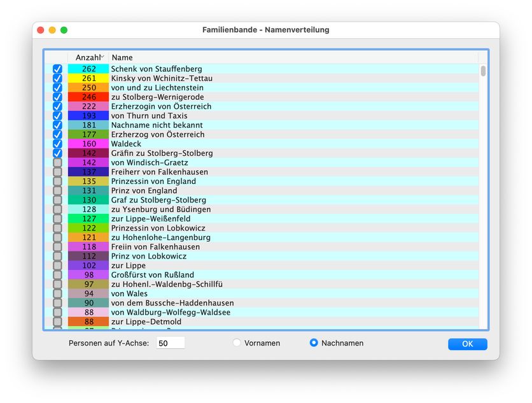Select the von Thurn und Taxis row
This screenshot has width=532, height=403.
tap(149, 116)
